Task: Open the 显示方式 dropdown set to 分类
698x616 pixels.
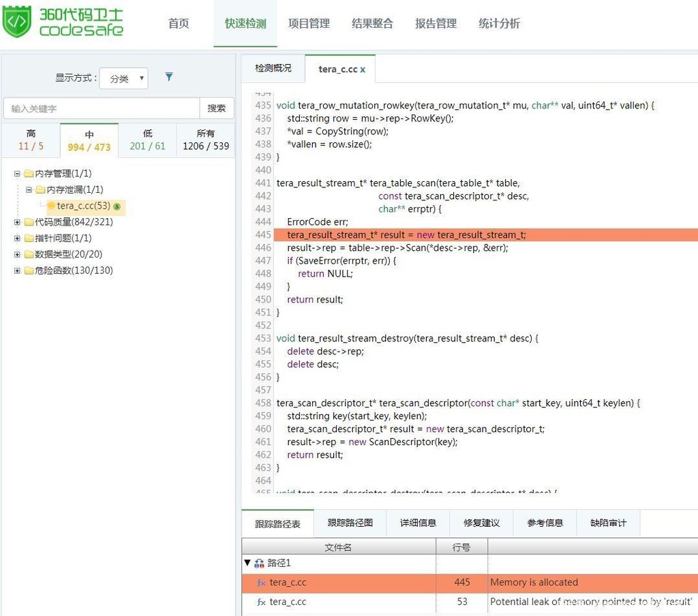Action: click(x=123, y=78)
